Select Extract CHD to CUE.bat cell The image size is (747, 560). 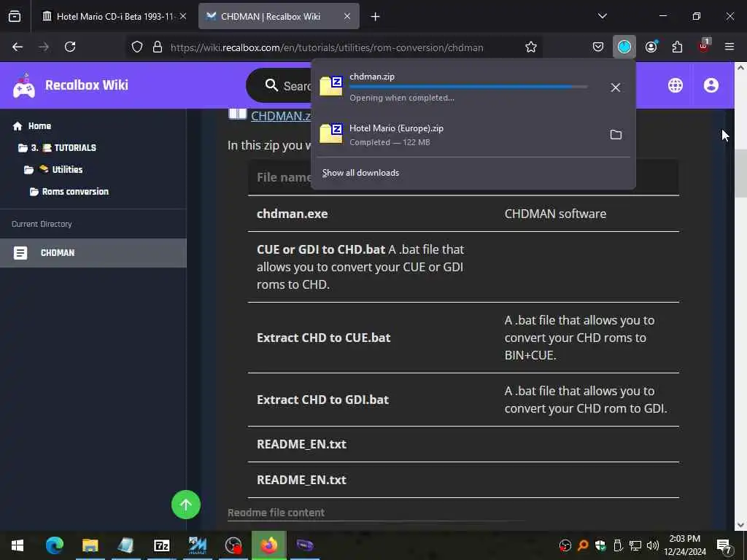point(323,338)
